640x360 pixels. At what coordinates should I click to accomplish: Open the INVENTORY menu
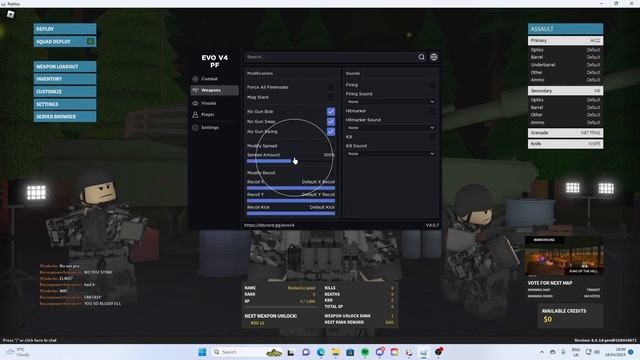pyautogui.click(x=65, y=79)
